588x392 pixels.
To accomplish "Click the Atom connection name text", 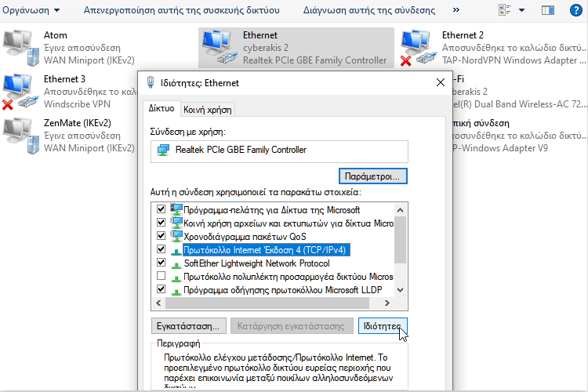I will (56, 35).
